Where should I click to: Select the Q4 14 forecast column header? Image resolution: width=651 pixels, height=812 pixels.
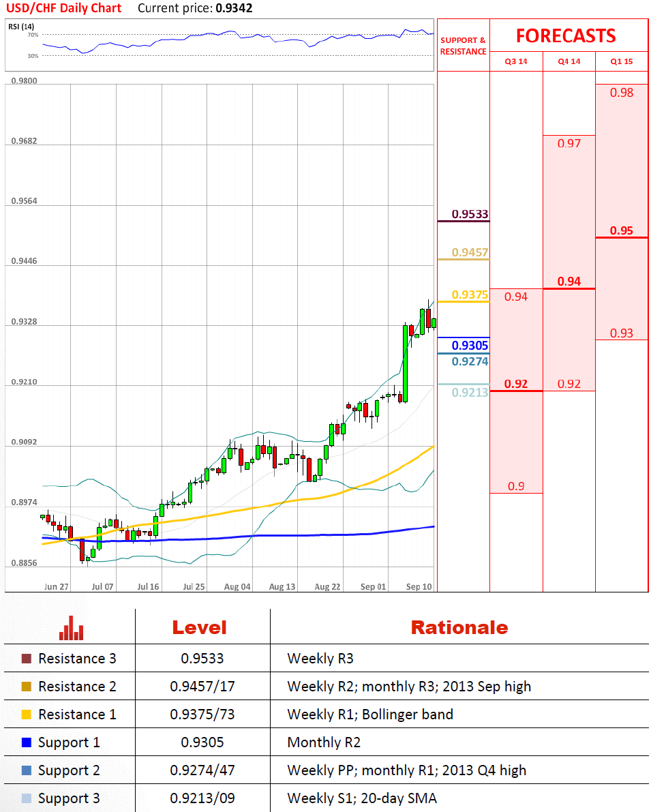pyautogui.click(x=569, y=61)
